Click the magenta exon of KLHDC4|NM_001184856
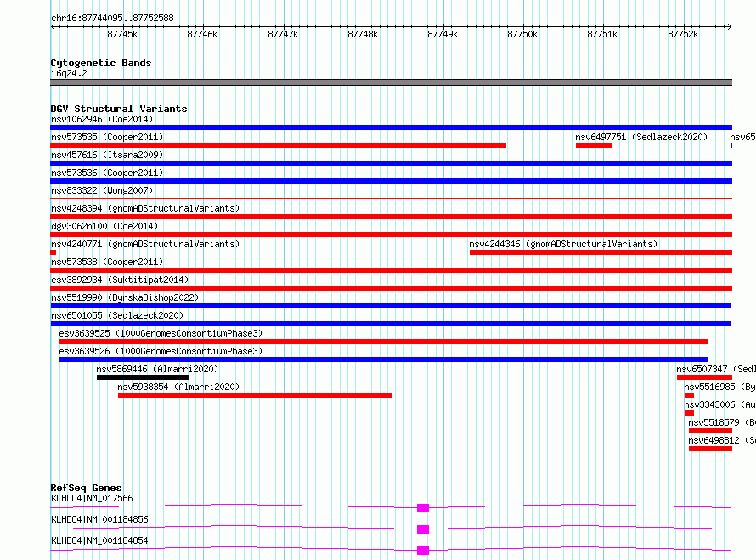Screen dimensions: 756x560 point(423,529)
